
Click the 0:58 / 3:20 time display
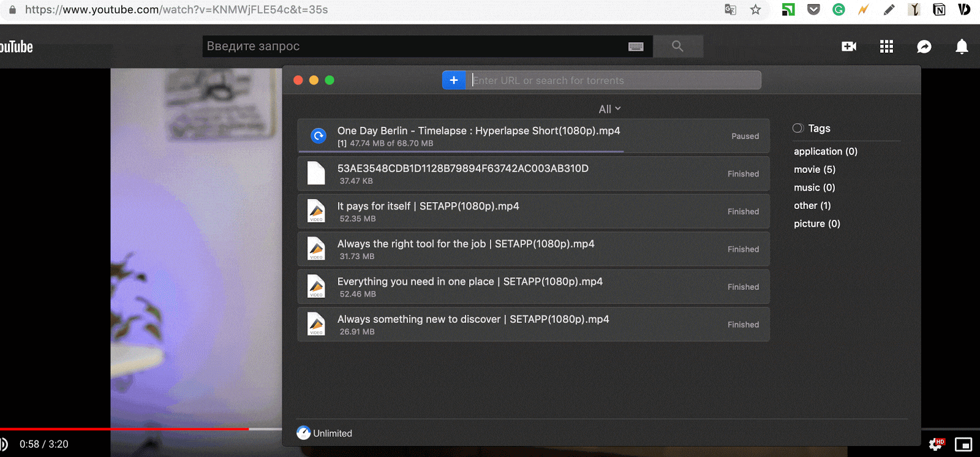pos(44,444)
